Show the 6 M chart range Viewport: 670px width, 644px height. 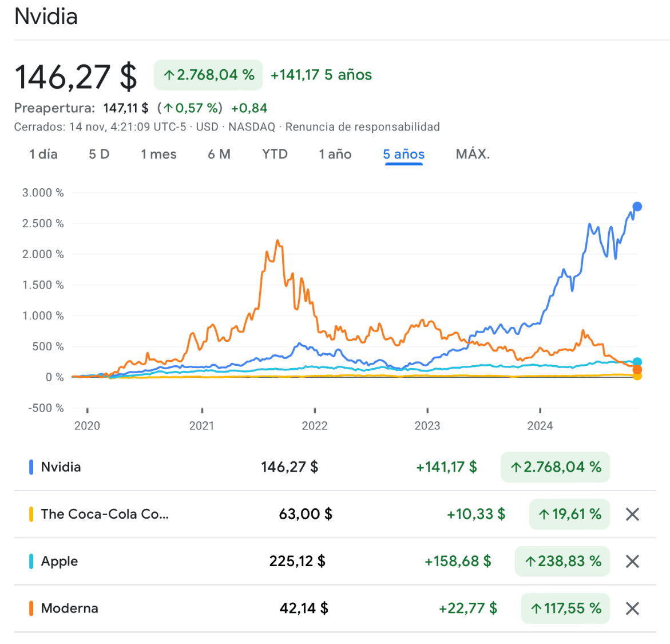tap(219, 154)
